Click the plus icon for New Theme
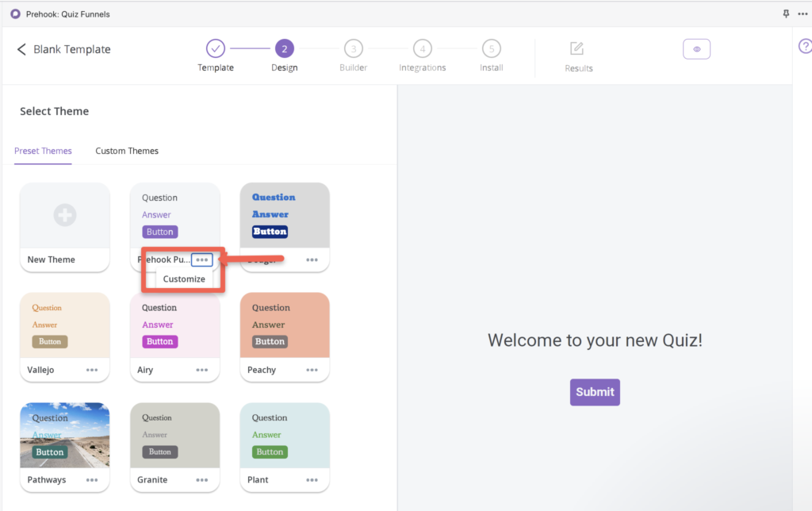 coord(65,214)
